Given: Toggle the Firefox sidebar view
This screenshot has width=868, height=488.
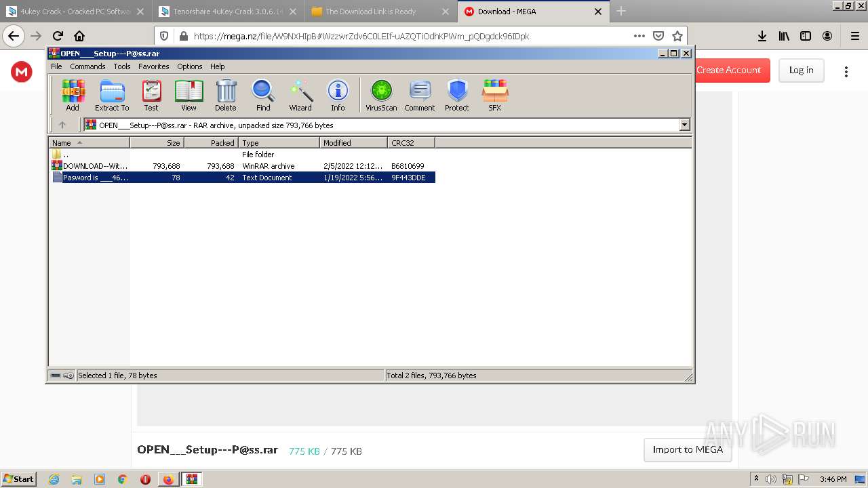Looking at the screenshot, I should pos(806,36).
